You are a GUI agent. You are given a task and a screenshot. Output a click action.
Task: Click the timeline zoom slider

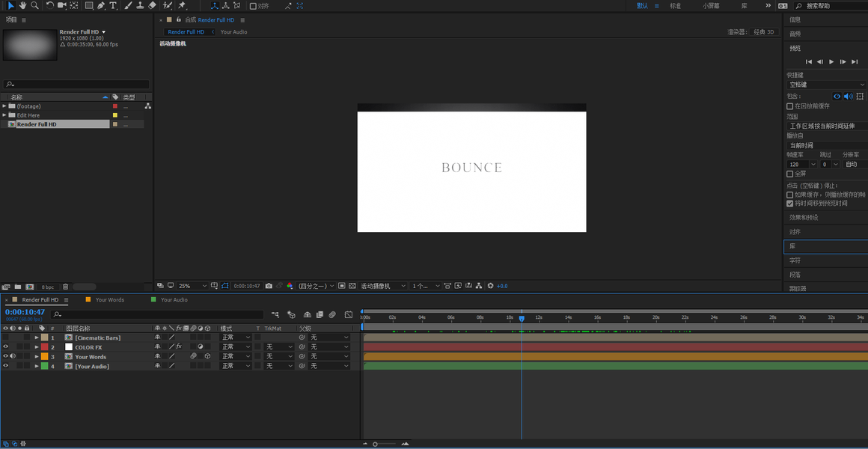point(385,444)
